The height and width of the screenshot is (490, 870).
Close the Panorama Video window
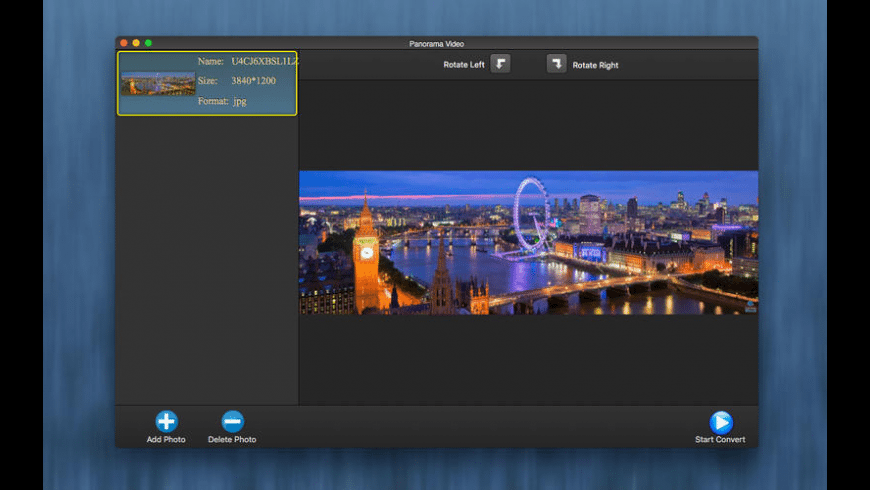pyautogui.click(x=124, y=43)
